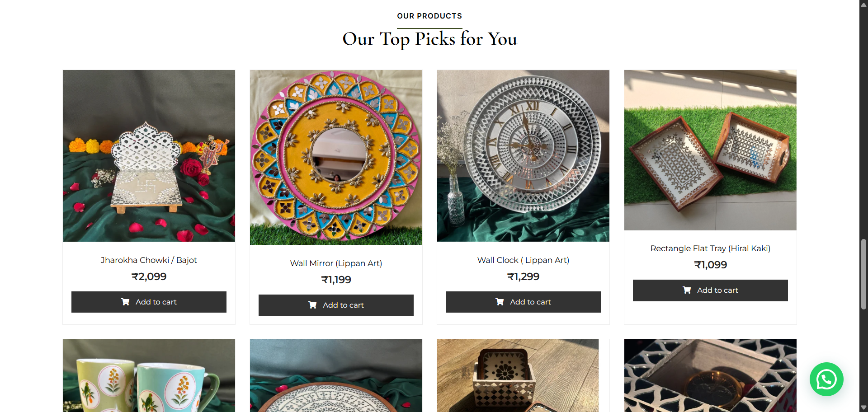868x412 pixels.
Task: Click cart icon for Wall Mirror (Lippan Art)
Action: pos(312,305)
